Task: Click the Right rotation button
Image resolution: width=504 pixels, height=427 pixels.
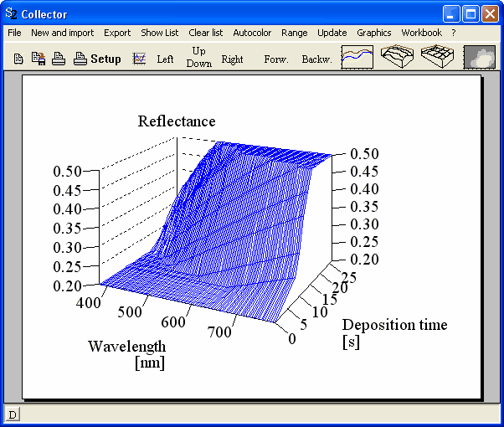Action: pos(232,59)
